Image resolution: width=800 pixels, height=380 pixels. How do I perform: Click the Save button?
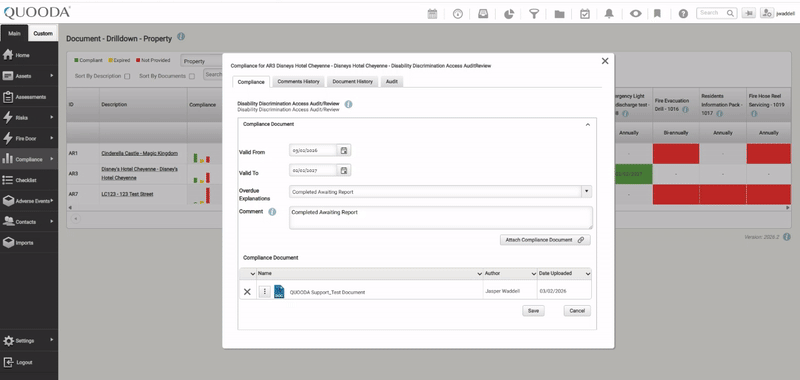[x=533, y=311]
